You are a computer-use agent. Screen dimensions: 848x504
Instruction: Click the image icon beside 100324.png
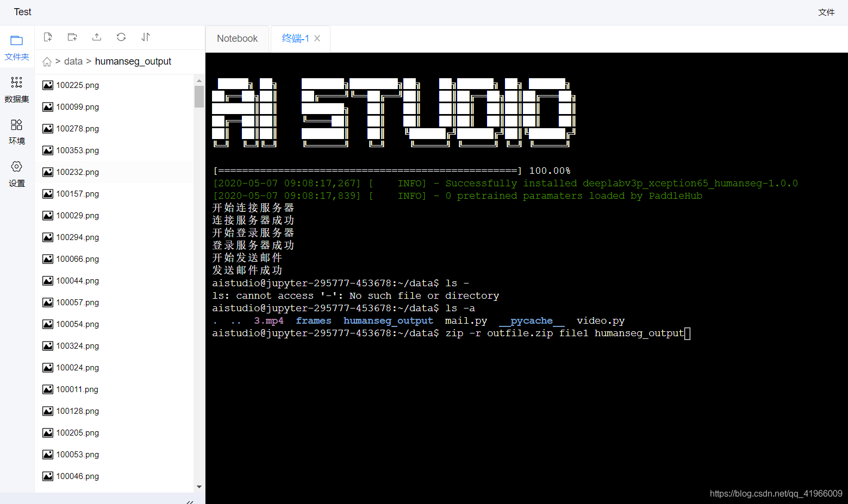tap(48, 346)
